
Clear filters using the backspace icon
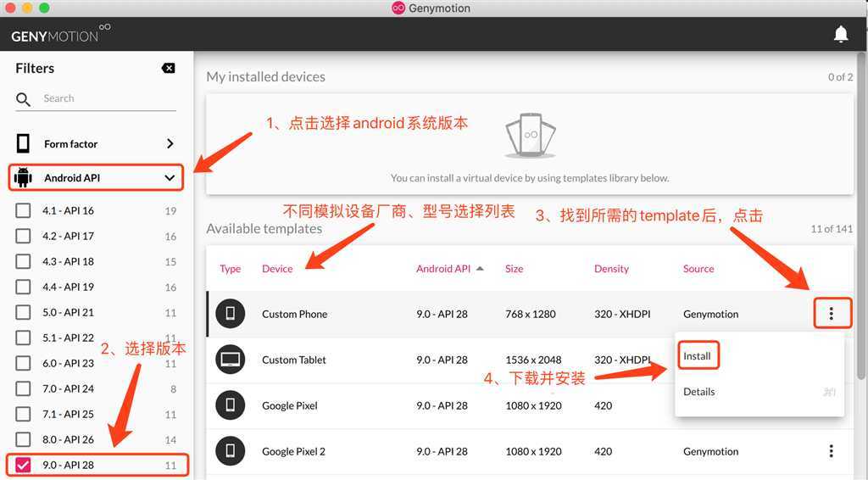point(169,68)
